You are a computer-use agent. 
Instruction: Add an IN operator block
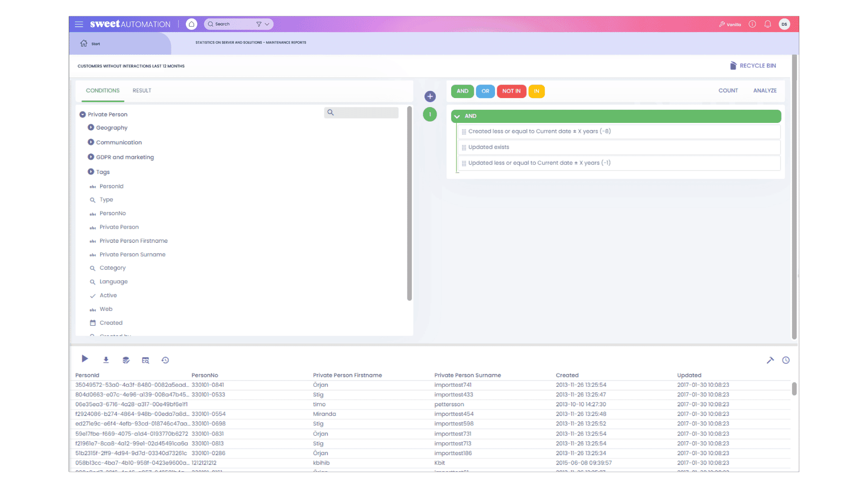(536, 91)
